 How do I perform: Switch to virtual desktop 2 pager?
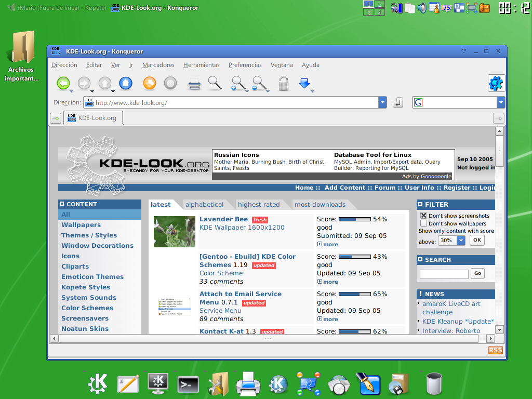click(380, 4)
